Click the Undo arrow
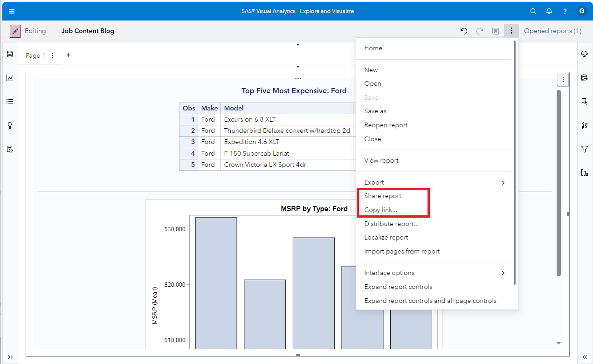 coord(463,31)
